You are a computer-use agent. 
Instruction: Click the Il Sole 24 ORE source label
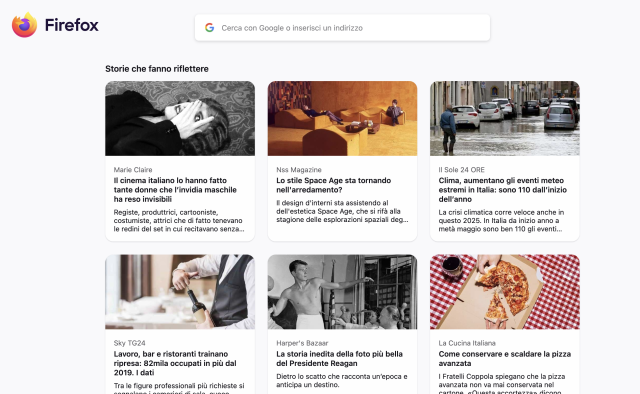[462, 169]
